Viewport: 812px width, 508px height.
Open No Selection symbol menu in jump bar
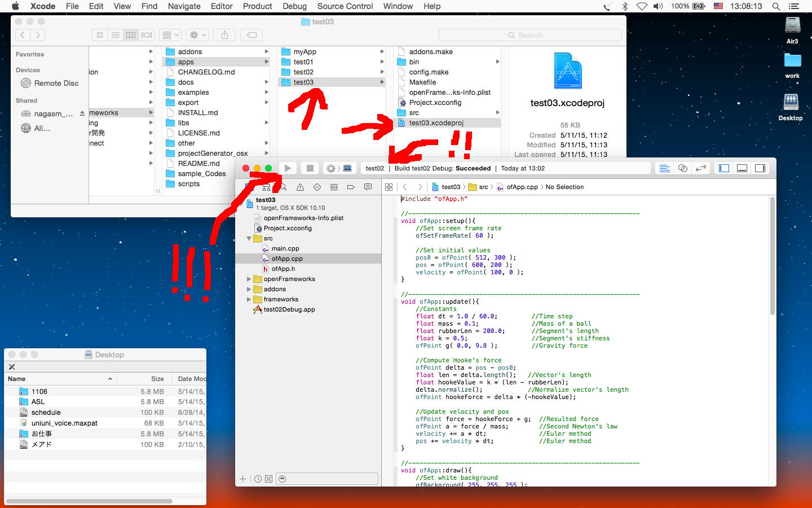[564, 187]
